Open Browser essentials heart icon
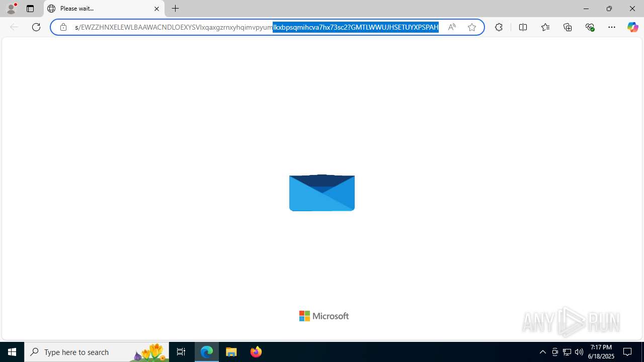 click(x=590, y=27)
